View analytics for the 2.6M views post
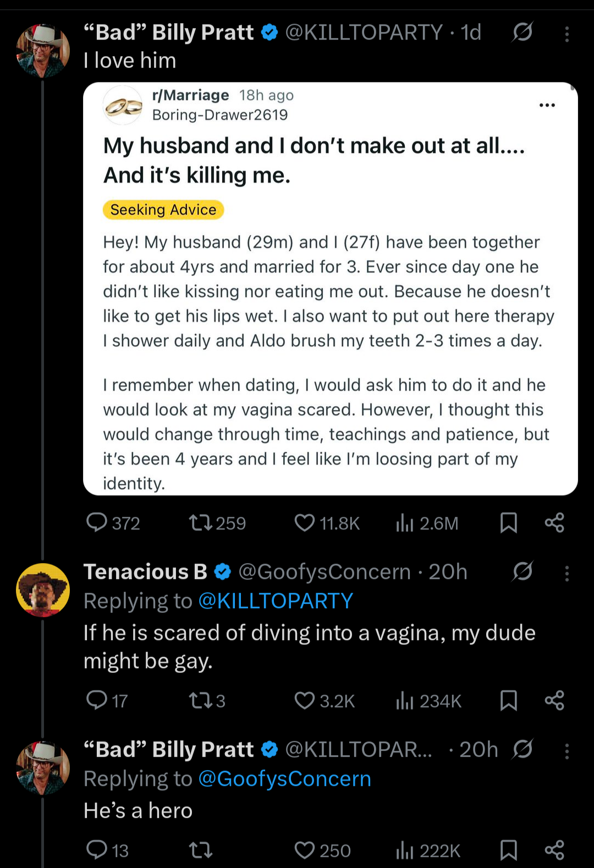 [405, 522]
